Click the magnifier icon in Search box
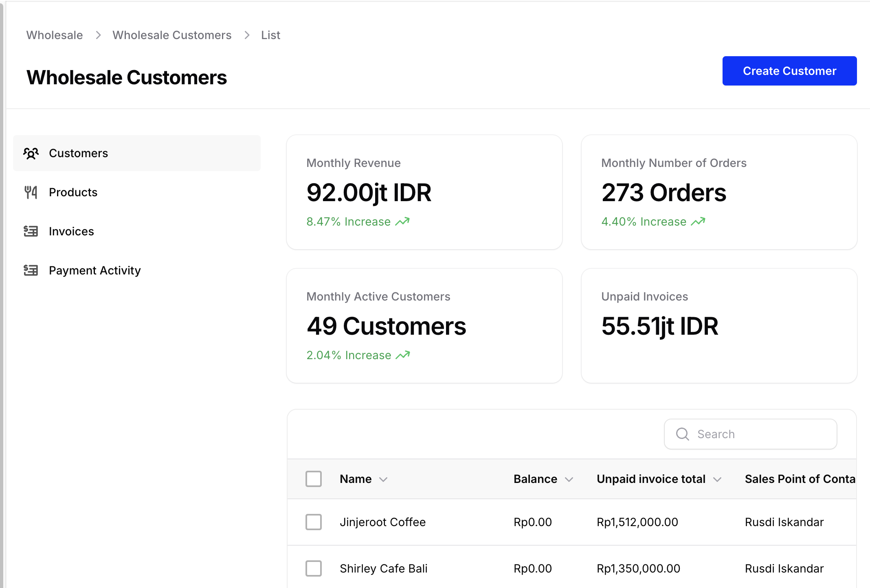Image resolution: width=870 pixels, height=588 pixels. point(683,434)
